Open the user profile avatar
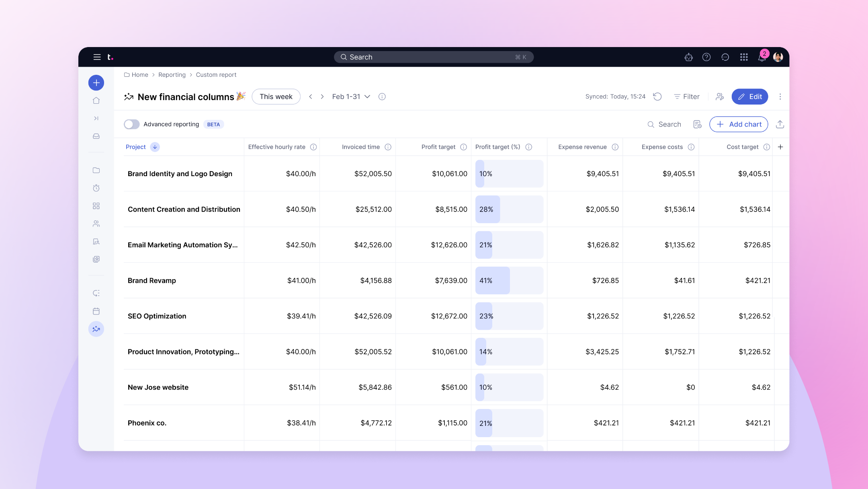The image size is (868, 489). 778,57
